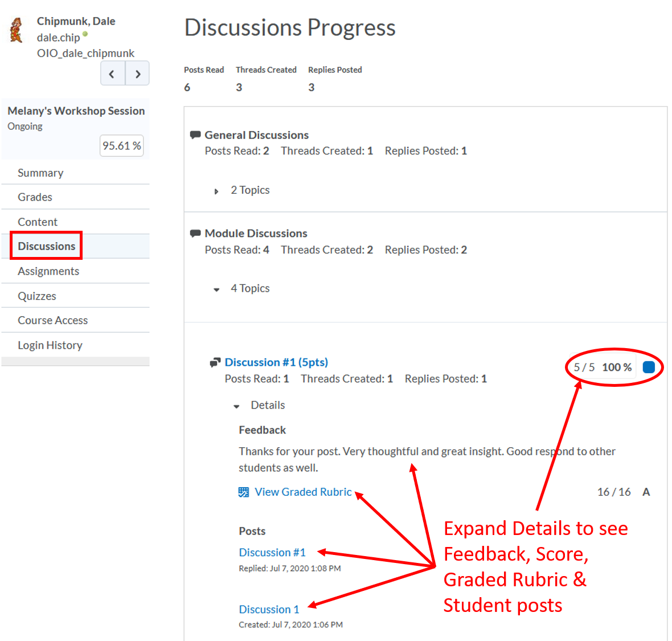
Task: Click the Discussion 1 post created July 7
Action: pos(268,609)
